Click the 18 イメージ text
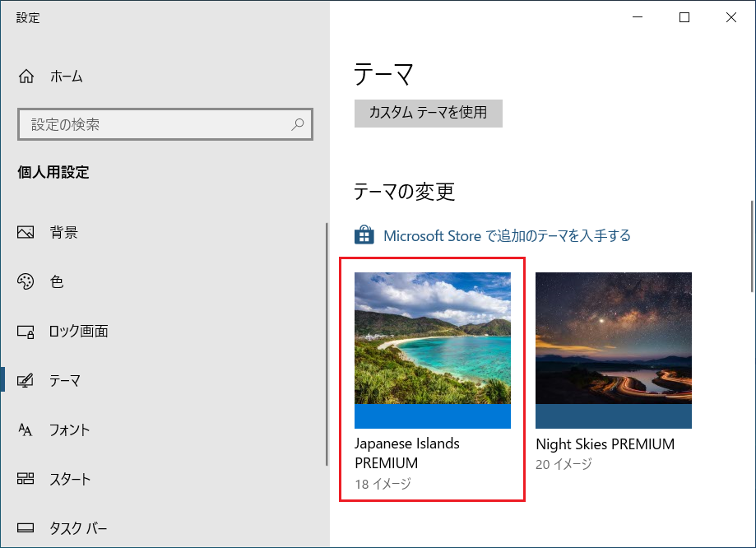Image resolution: width=756 pixels, height=548 pixels. pyautogui.click(x=383, y=484)
